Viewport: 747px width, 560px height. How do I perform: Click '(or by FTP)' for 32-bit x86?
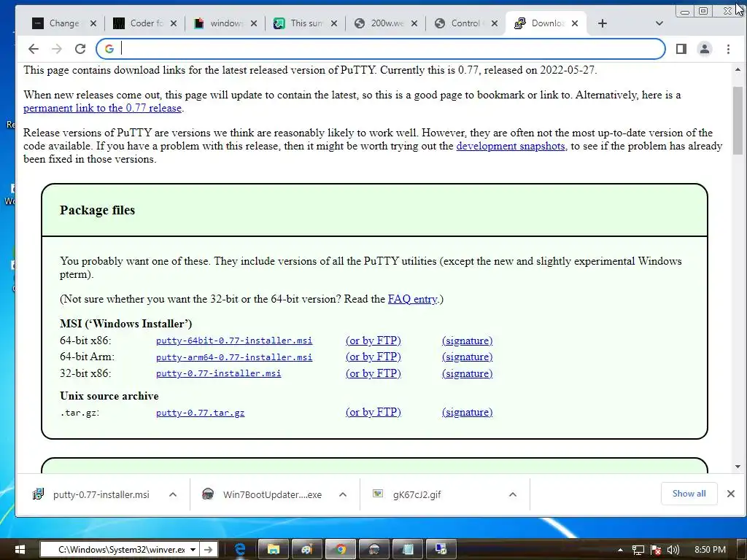[373, 373]
